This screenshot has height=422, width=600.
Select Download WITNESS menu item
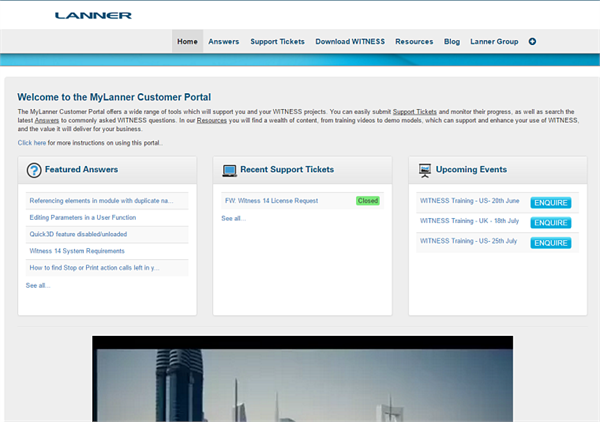point(350,41)
